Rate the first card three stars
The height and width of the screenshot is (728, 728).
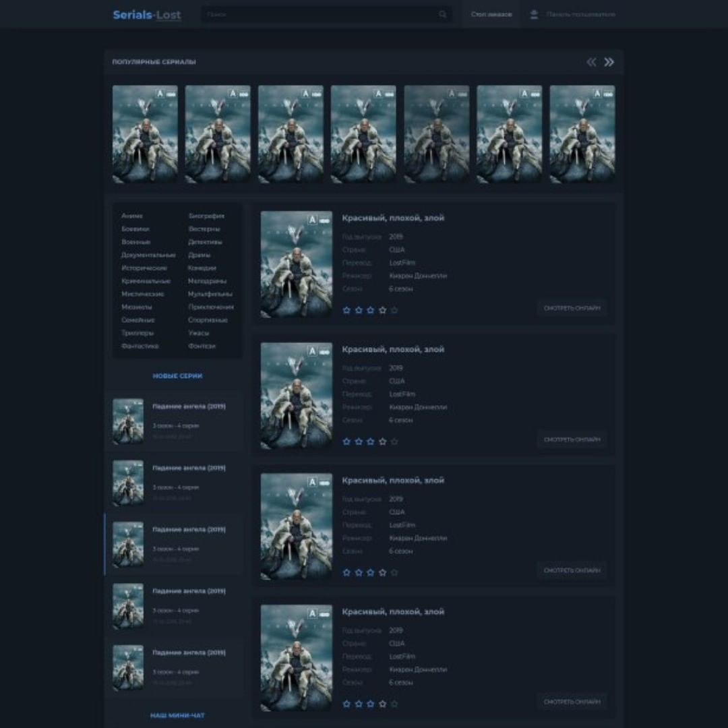(371, 310)
